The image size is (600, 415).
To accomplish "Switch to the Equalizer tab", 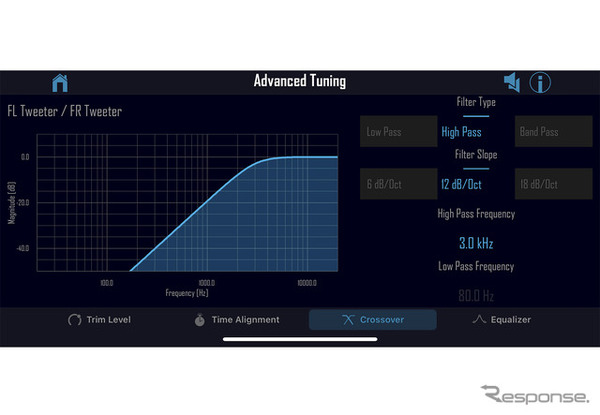I will (502, 320).
